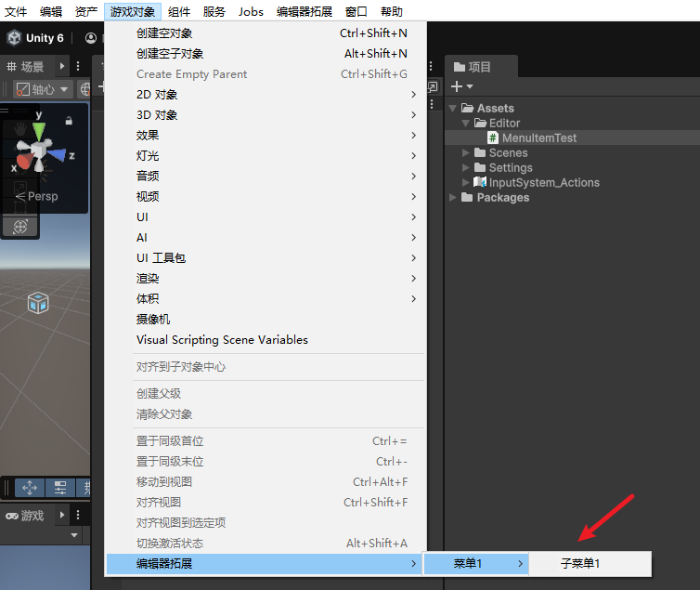Open the 文件 menu
The image size is (700, 590).
click(x=16, y=11)
